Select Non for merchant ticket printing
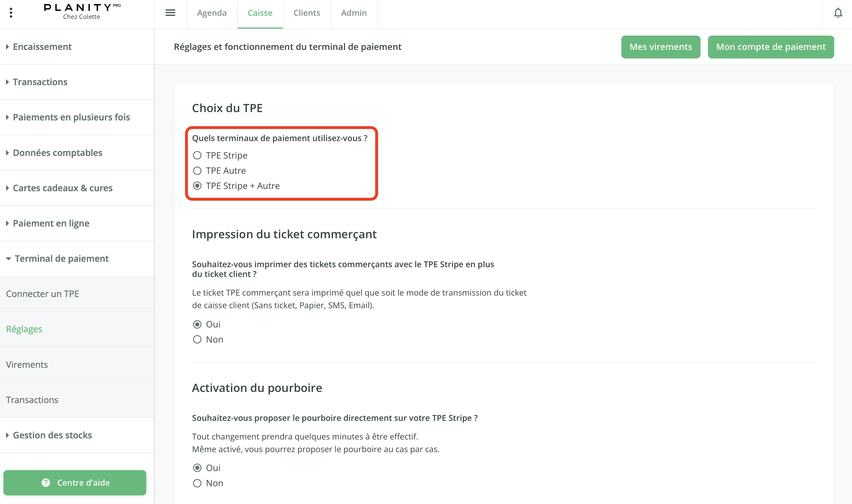 click(197, 340)
